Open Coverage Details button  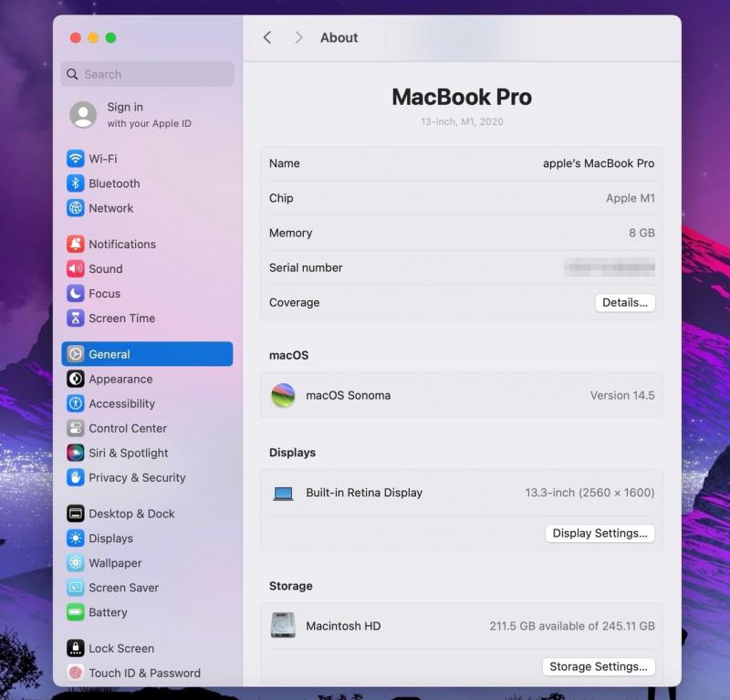[x=625, y=302]
